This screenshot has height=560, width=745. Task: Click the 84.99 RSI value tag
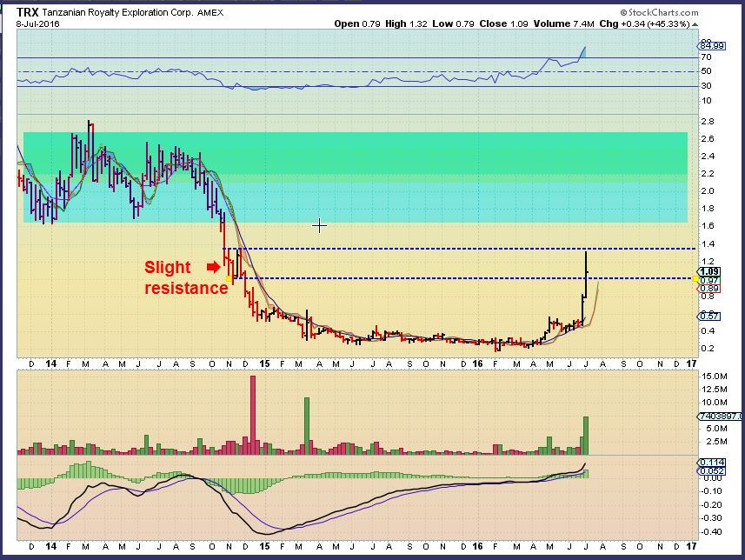(711, 45)
